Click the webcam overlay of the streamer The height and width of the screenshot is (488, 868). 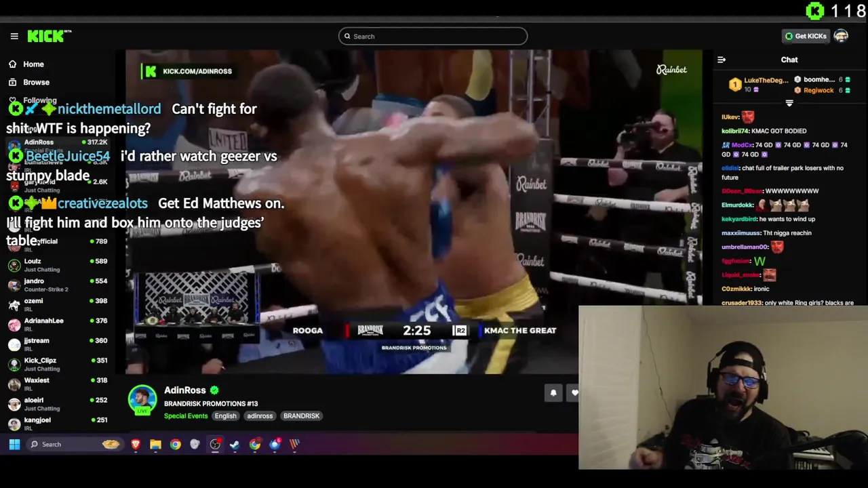click(x=723, y=388)
